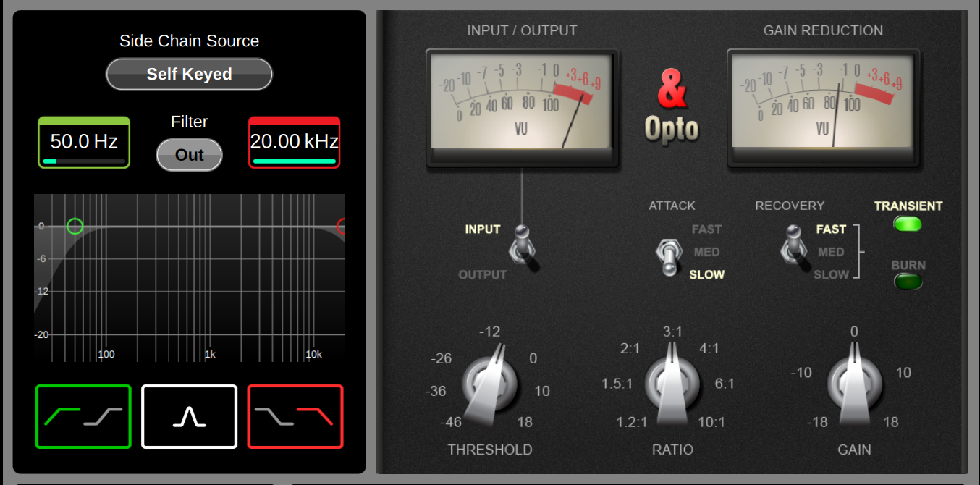The height and width of the screenshot is (485, 980).
Task: Select the low-pass filter shape icon
Action: pyautogui.click(x=295, y=416)
